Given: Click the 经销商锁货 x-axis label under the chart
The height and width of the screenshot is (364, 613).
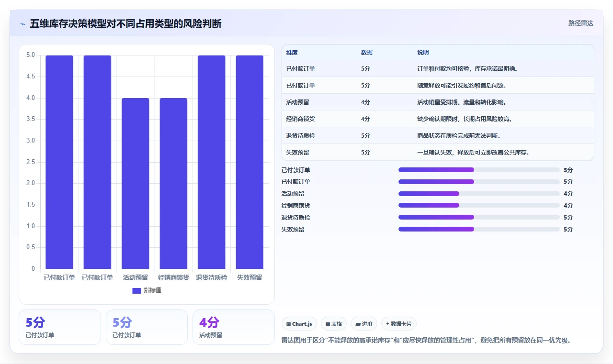Looking at the screenshot, I should pyautogui.click(x=173, y=277).
